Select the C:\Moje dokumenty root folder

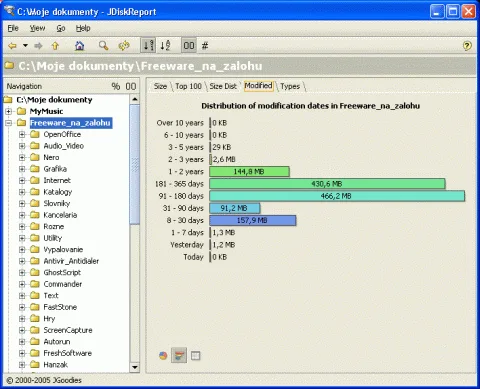coord(54,100)
